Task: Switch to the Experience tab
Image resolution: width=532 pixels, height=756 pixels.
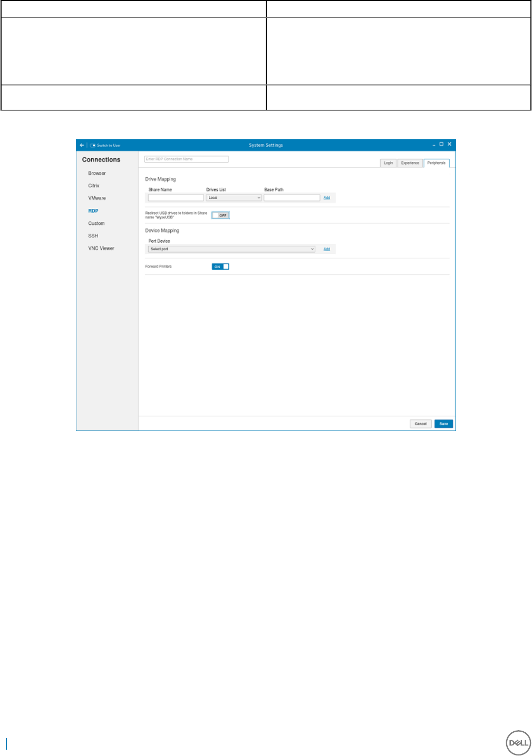Action: click(x=410, y=163)
